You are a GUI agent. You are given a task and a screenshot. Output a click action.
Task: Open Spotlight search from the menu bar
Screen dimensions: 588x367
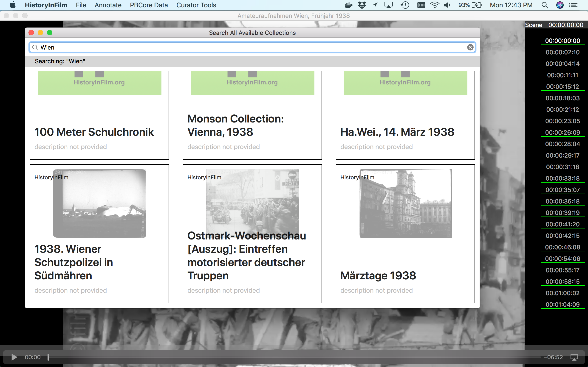coord(545,5)
